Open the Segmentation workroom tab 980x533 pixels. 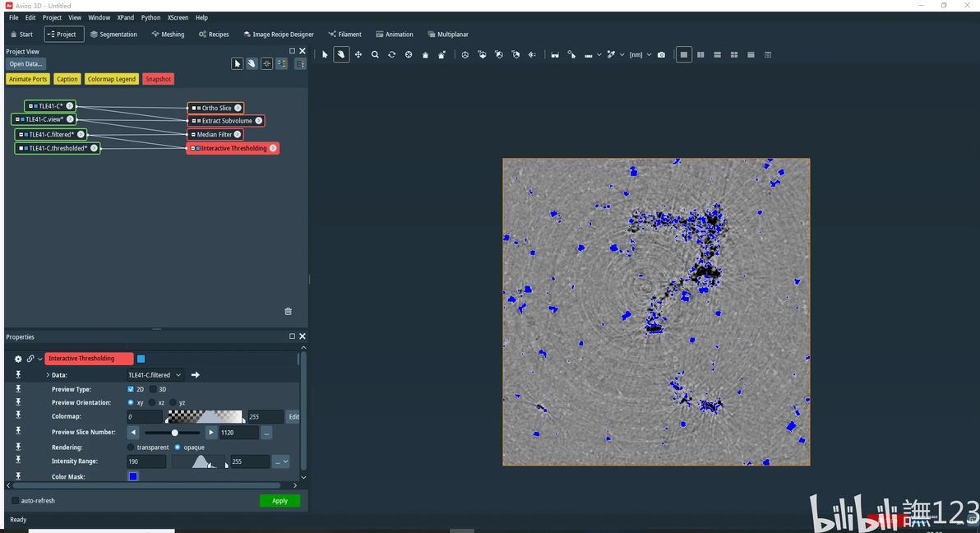click(113, 35)
